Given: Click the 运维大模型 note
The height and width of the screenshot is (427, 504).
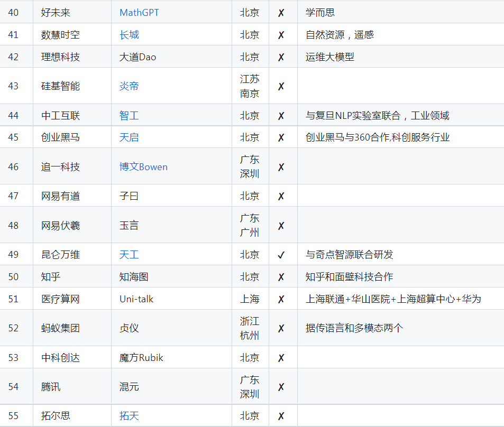Looking at the screenshot, I should tap(330, 57).
